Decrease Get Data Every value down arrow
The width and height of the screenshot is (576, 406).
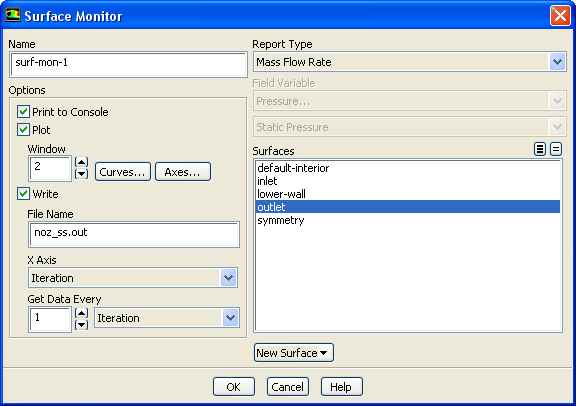[81, 325]
